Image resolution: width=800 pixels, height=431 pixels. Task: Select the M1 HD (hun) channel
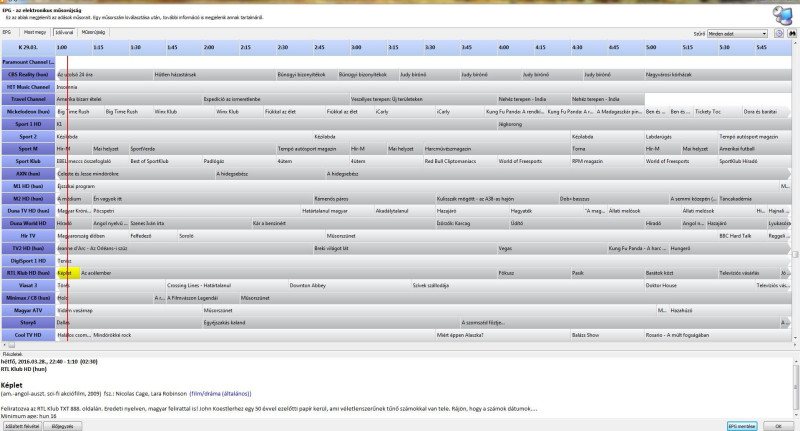[x=28, y=186]
